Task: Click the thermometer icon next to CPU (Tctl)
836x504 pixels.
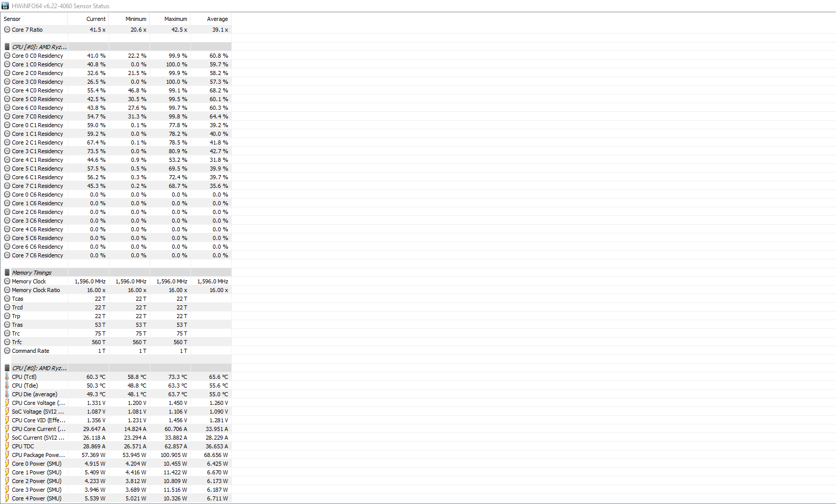Action: click(7, 377)
